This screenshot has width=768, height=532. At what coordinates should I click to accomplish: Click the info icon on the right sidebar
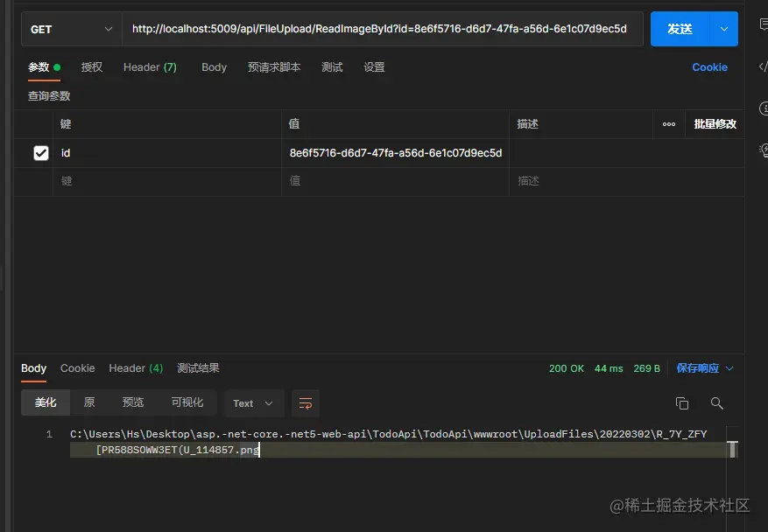[763, 108]
